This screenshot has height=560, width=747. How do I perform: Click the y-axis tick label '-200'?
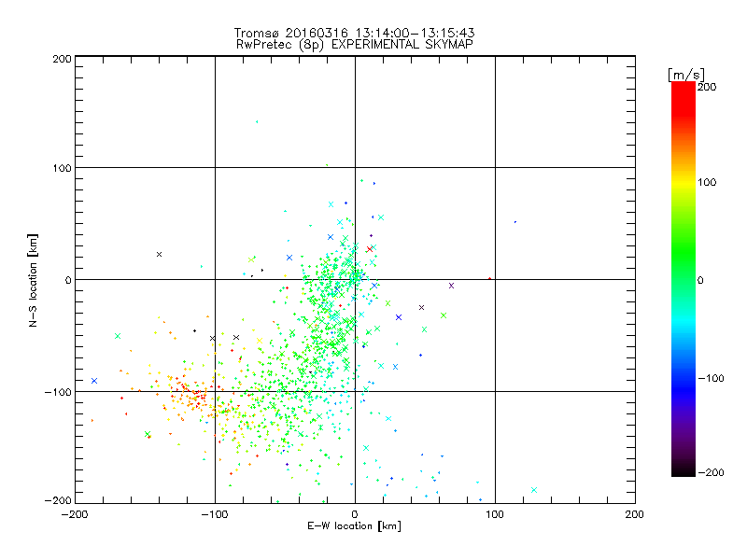58,500
